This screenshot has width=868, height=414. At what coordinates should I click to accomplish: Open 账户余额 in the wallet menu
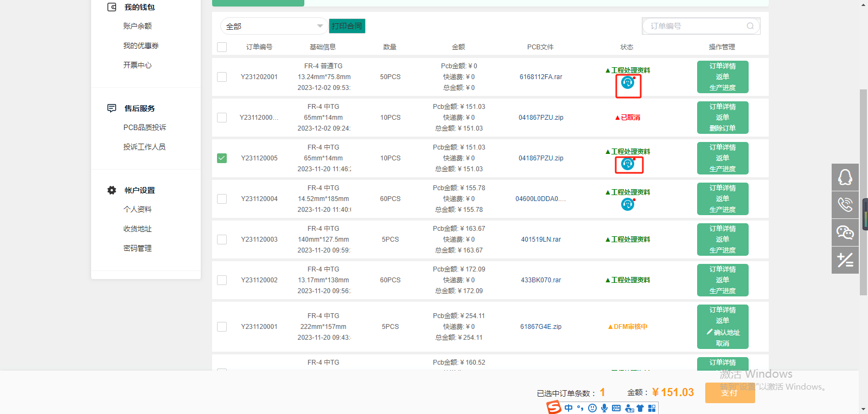[137, 26]
